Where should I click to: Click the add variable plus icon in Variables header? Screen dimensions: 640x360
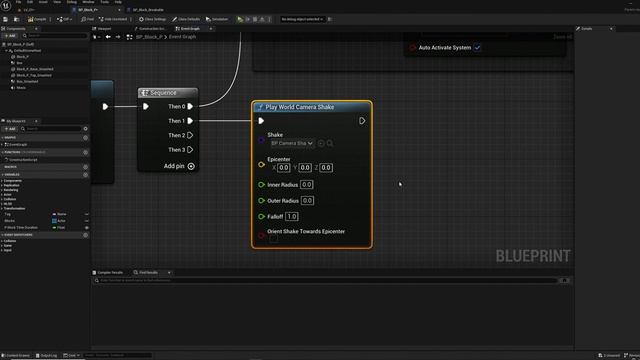[85, 175]
